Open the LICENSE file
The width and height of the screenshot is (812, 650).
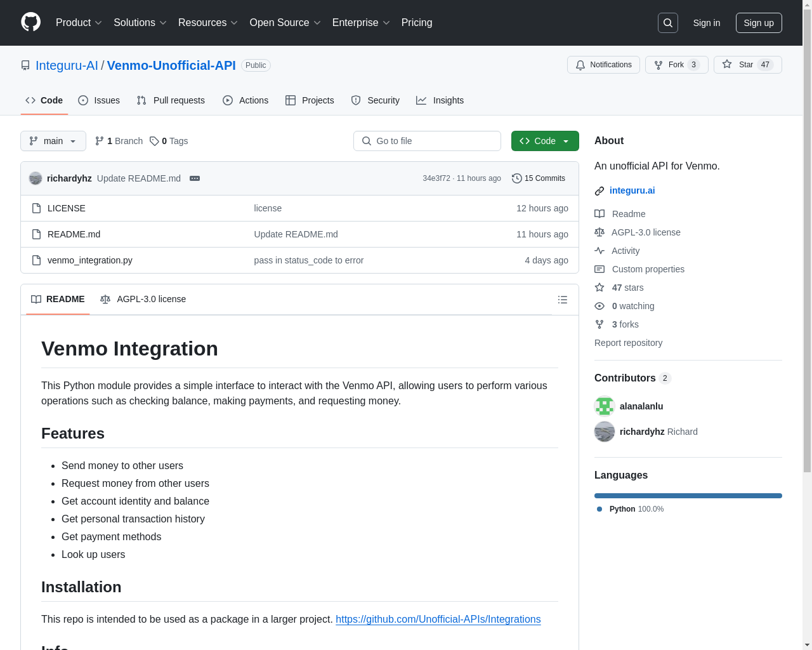click(67, 208)
